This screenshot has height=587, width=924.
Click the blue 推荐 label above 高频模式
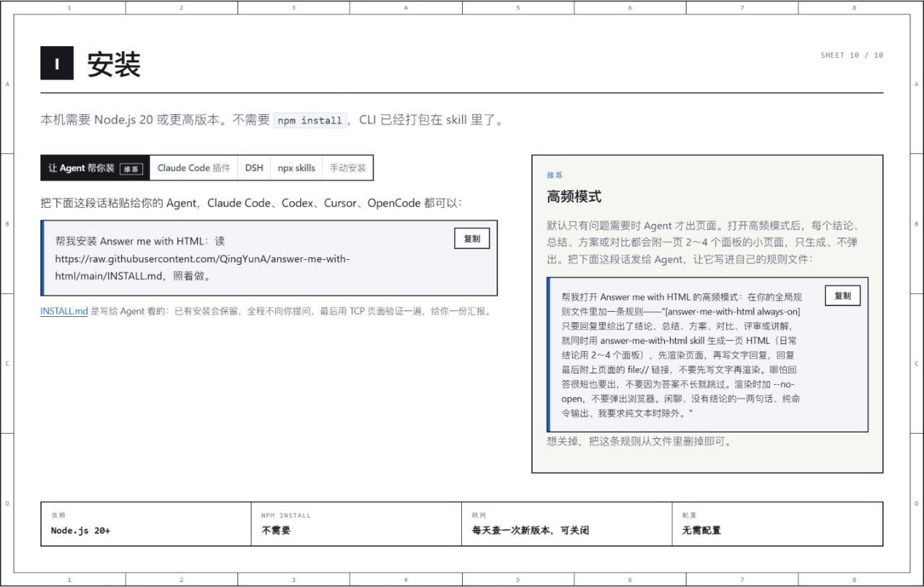tap(554, 175)
